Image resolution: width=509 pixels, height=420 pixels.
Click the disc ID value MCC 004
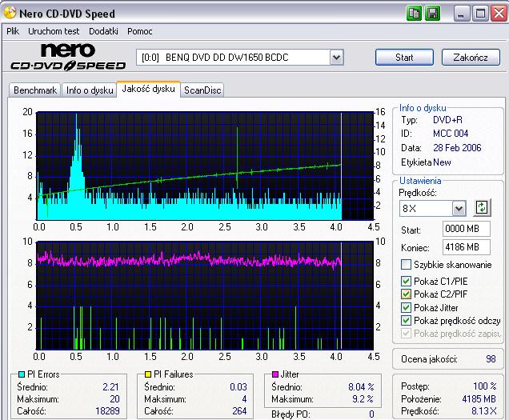(451, 134)
